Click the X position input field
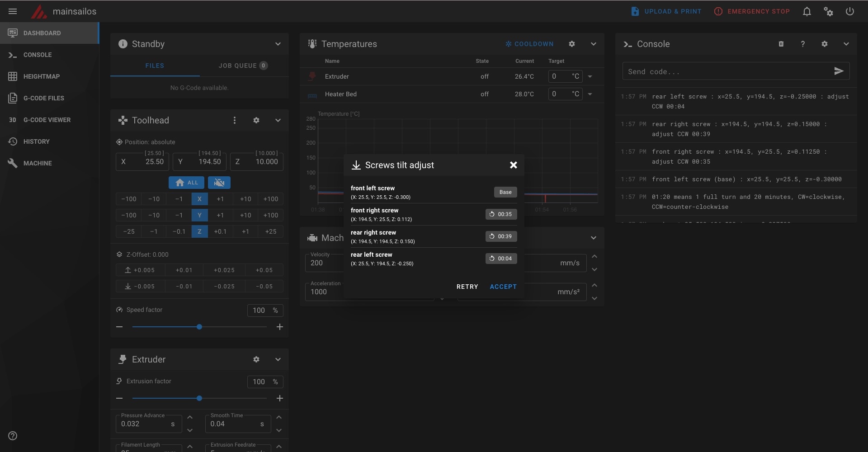The image size is (868, 452). pos(142,161)
